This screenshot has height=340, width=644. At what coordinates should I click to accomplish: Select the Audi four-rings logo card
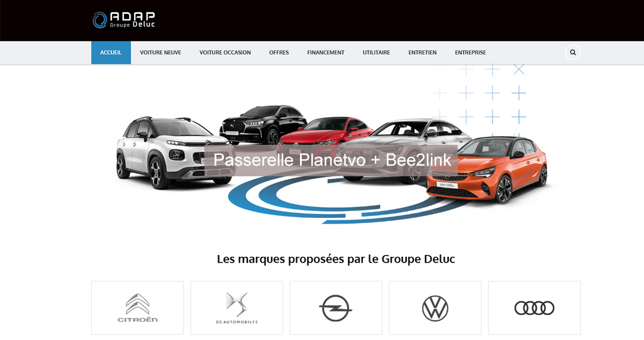(x=535, y=307)
